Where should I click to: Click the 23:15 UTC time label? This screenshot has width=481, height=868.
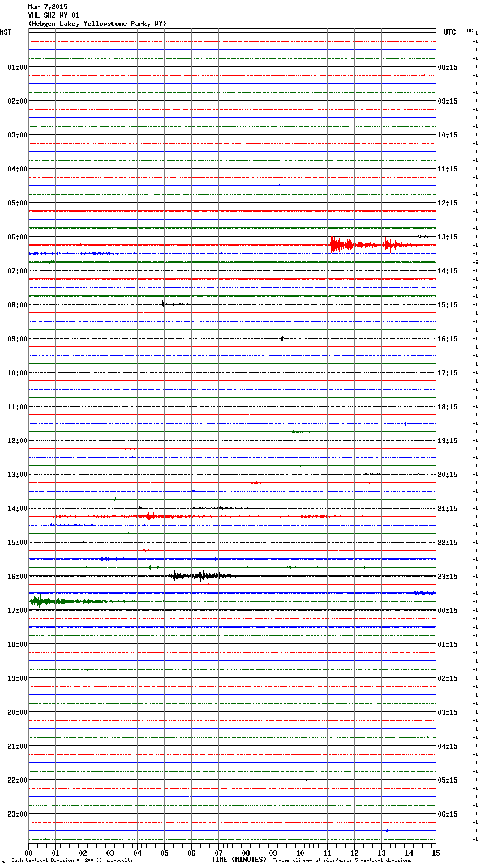448,577
